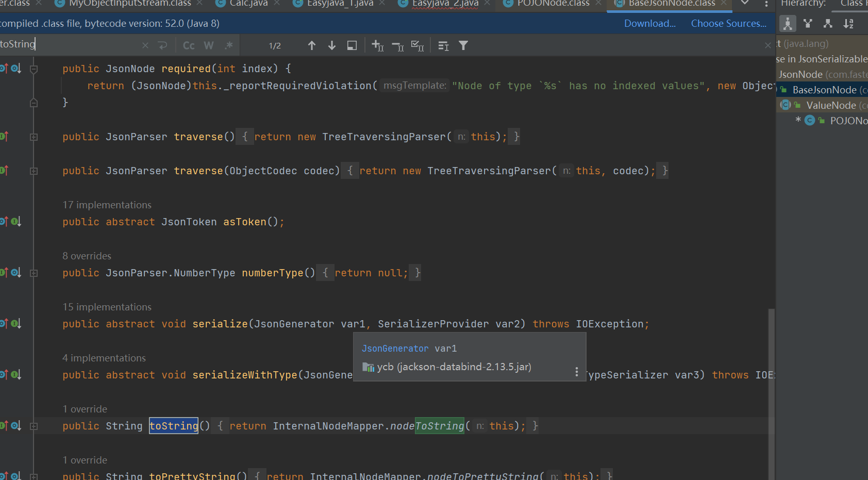Screen dimensions: 868x480
Task: Switch to Easyjava_1.java tab
Action: (340, 4)
